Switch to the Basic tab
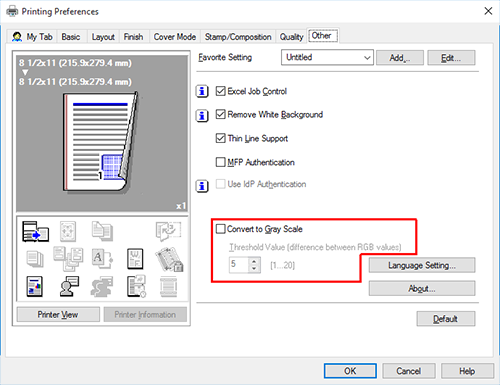This screenshot has height=385, width=500. pos(71,37)
